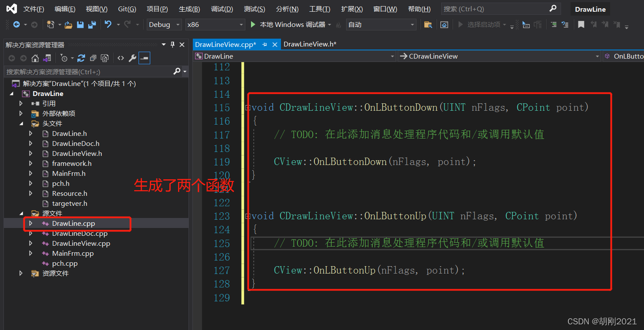Open the 帮助(H) menu
The width and height of the screenshot is (644, 330).
pyautogui.click(x=419, y=9)
